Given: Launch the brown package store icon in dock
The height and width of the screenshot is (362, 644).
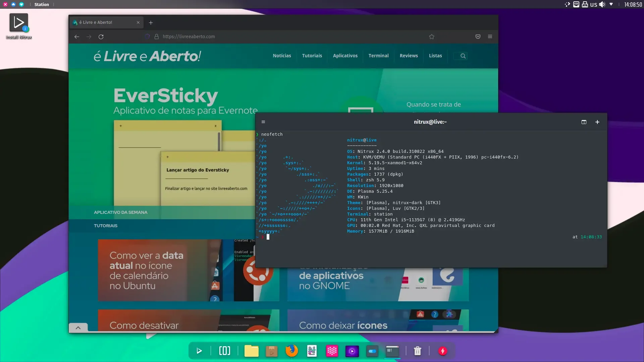Looking at the screenshot, I should pyautogui.click(x=272, y=351).
